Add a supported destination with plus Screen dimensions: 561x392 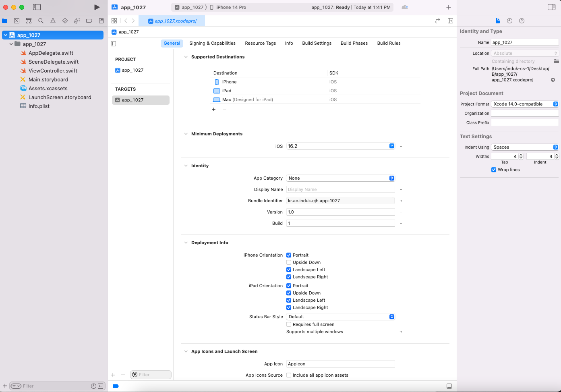[213, 110]
